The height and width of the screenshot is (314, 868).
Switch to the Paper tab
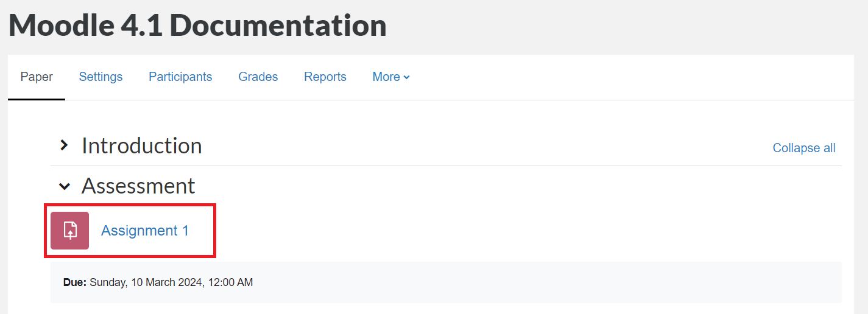tap(37, 77)
